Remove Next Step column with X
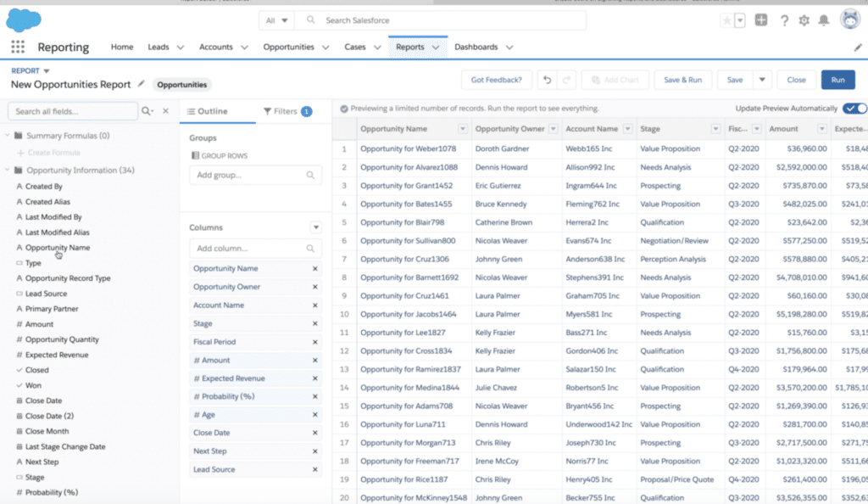Image resolution: width=868 pixels, height=504 pixels. (315, 451)
